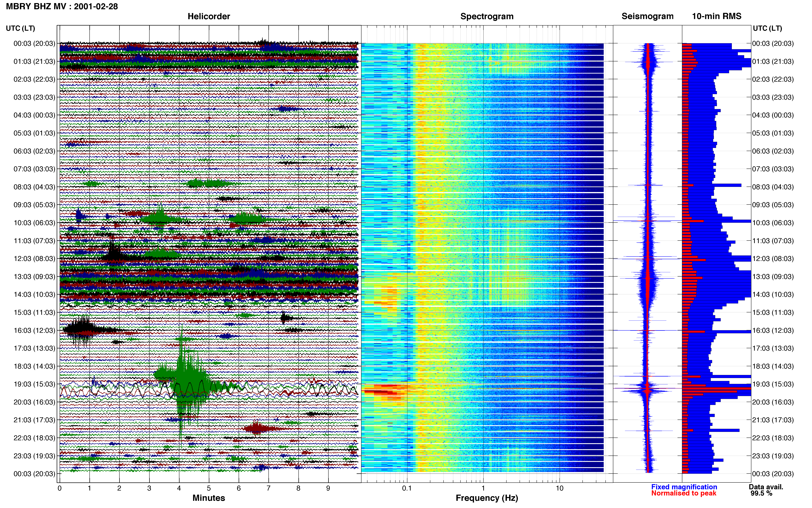
Task: Click the '99.5 %' data availability value
Action: pyautogui.click(x=761, y=493)
